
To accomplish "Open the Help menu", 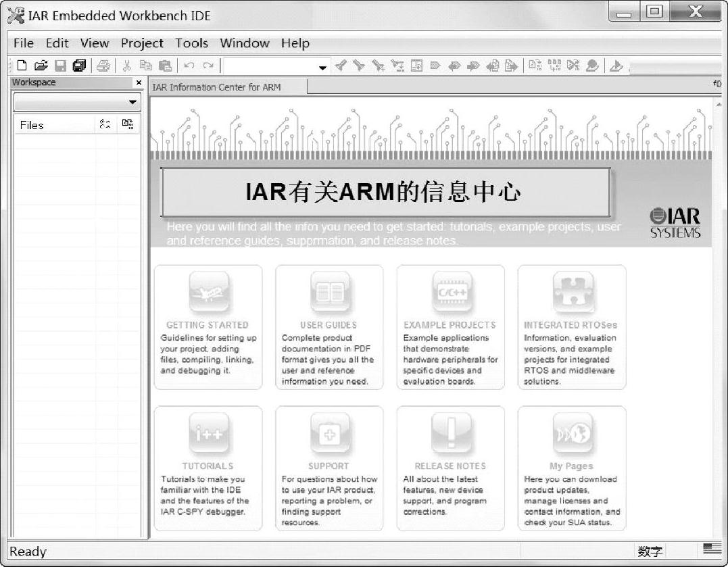I will click(x=295, y=43).
